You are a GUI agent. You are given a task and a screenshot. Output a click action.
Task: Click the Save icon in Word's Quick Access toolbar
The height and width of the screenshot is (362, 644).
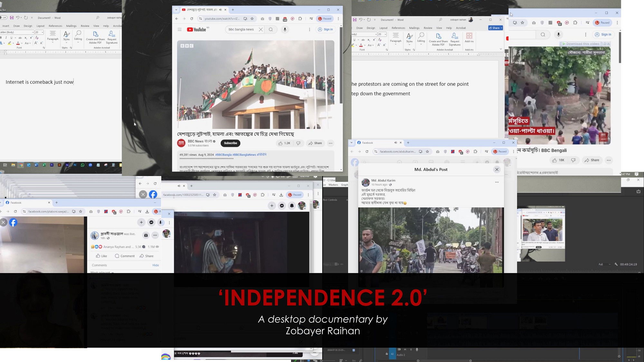[x=12, y=18]
